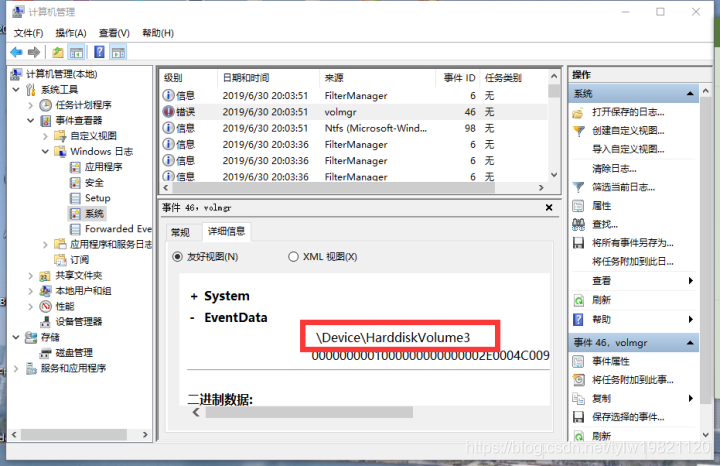Click 筛选当前日志 action
This screenshot has height=466, width=720.
pos(623,187)
